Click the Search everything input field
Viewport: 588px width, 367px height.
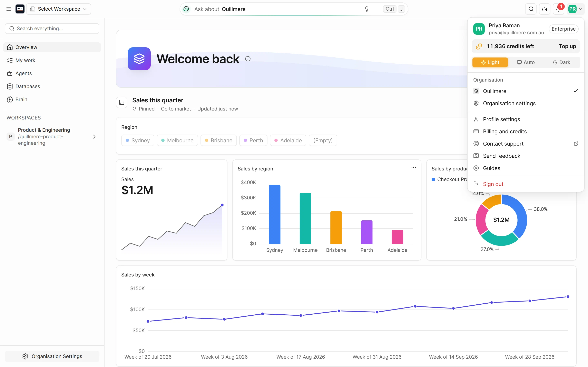coord(52,29)
